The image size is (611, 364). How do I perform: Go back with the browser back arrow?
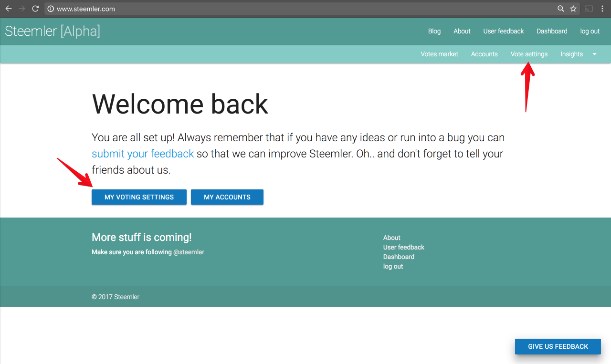[8, 9]
